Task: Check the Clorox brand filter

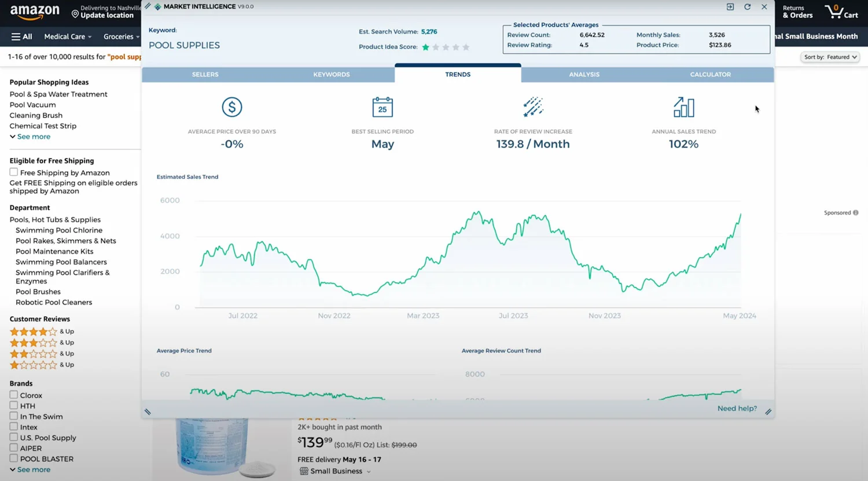Action: [x=13, y=395]
